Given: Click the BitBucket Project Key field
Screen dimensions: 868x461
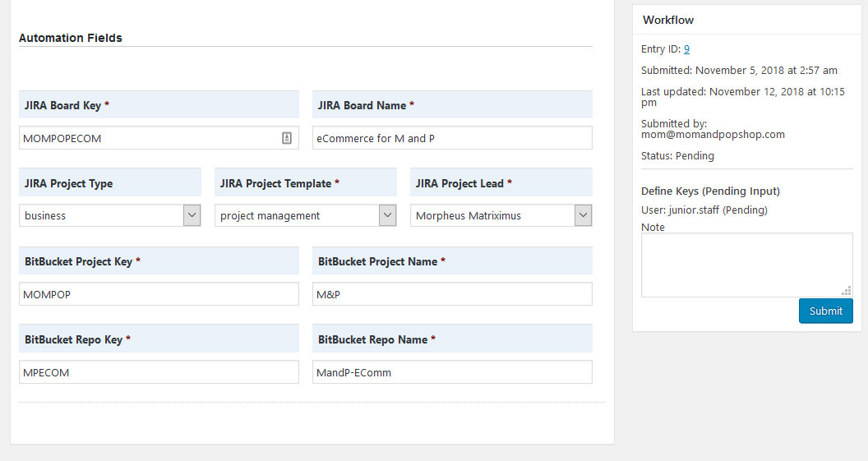Looking at the screenshot, I should 159,294.
